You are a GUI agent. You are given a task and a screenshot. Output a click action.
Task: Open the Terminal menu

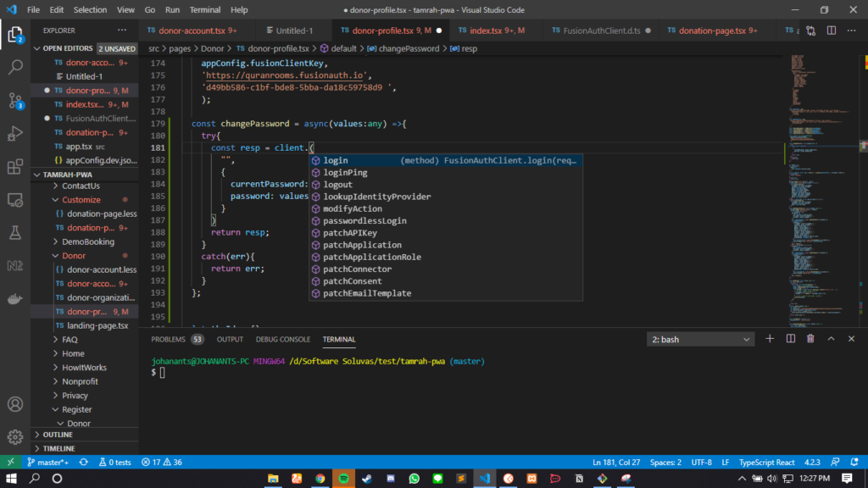tap(205, 10)
